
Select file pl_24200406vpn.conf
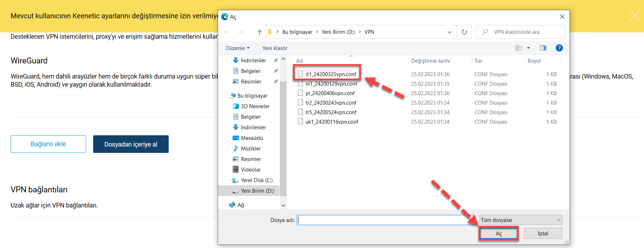(x=330, y=93)
